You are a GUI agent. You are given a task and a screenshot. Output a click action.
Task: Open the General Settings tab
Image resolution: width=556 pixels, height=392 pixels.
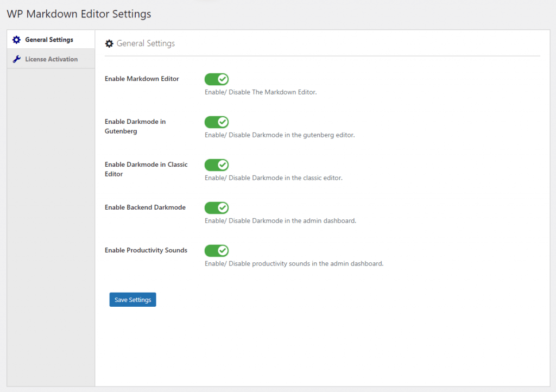tap(50, 39)
